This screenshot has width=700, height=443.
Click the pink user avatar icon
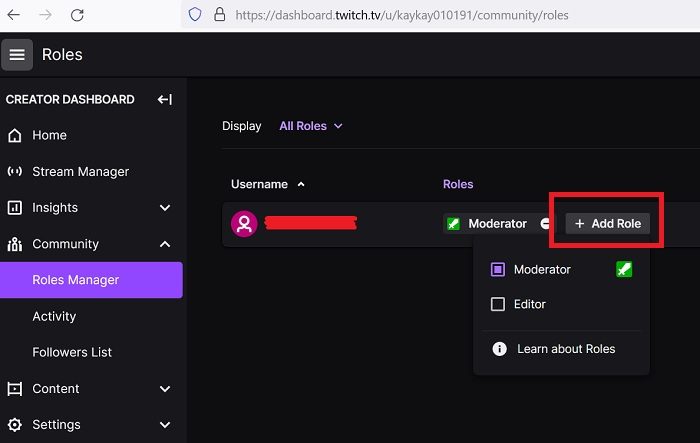[x=244, y=223]
